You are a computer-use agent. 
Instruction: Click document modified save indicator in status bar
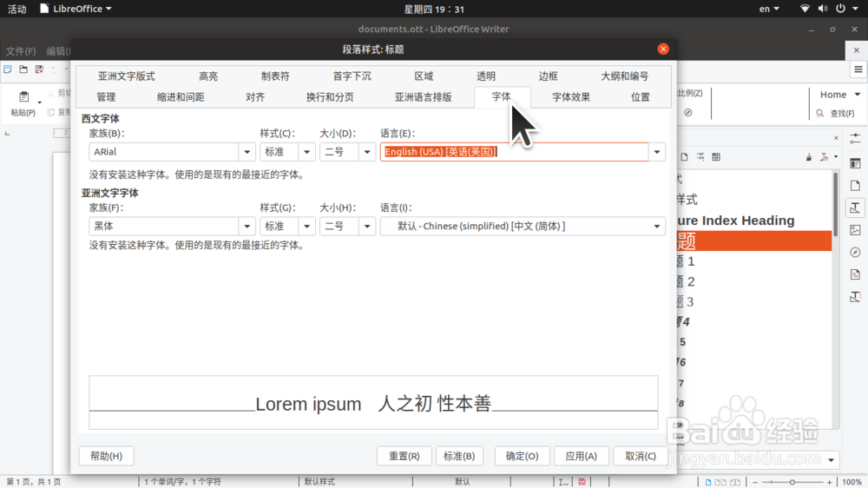click(x=582, y=482)
